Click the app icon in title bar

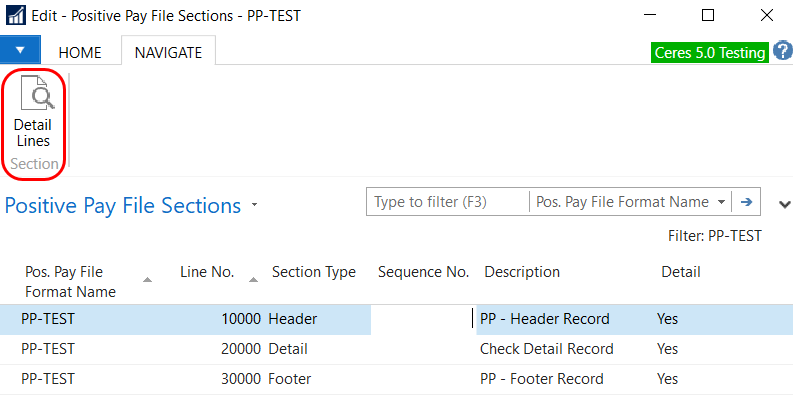(16, 16)
